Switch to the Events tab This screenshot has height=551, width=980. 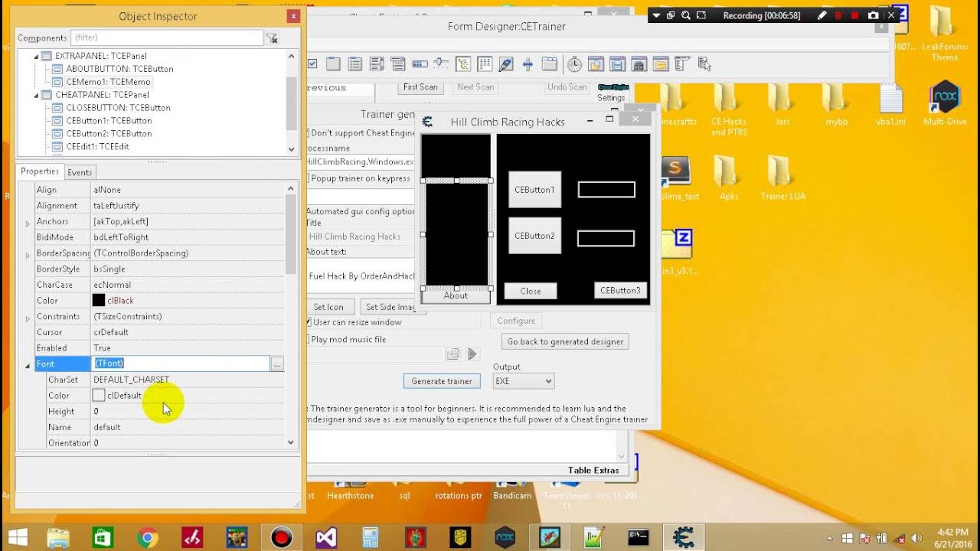[x=80, y=172]
